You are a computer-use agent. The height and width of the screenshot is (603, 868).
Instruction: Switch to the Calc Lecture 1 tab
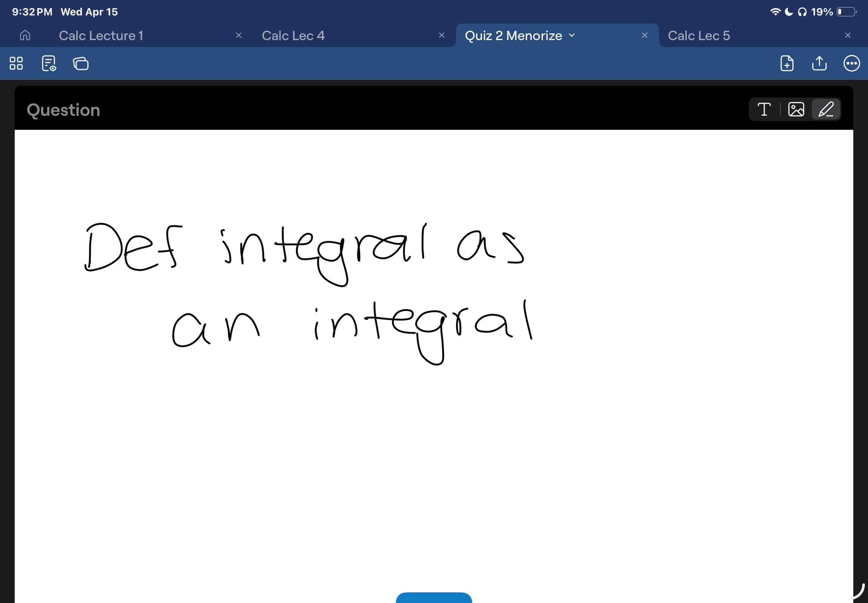101,36
